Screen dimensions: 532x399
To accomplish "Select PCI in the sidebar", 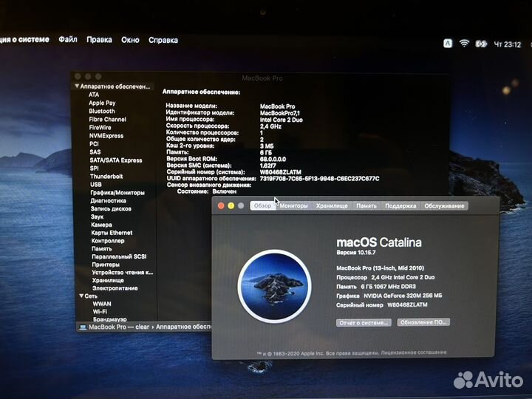I will [x=94, y=144].
